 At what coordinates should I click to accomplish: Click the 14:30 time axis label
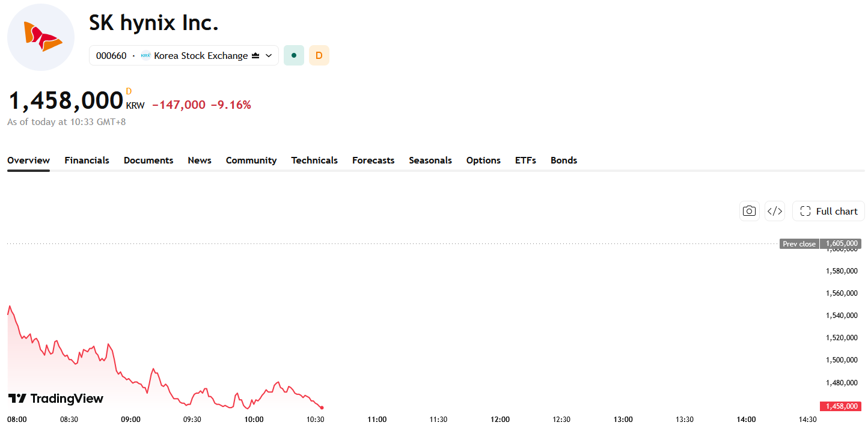coord(807,420)
